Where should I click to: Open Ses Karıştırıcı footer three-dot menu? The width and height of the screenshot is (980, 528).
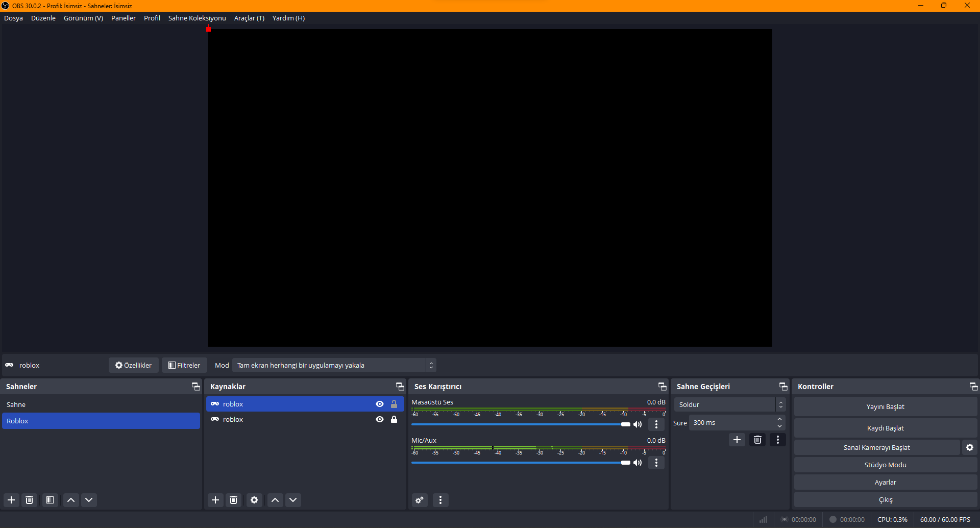[440, 500]
